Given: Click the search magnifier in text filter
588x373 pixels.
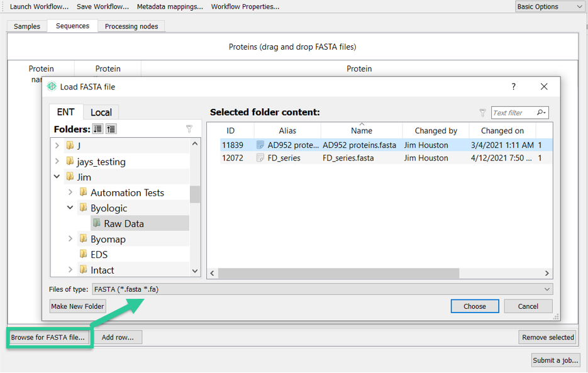Looking at the screenshot, I should (x=541, y=113).
